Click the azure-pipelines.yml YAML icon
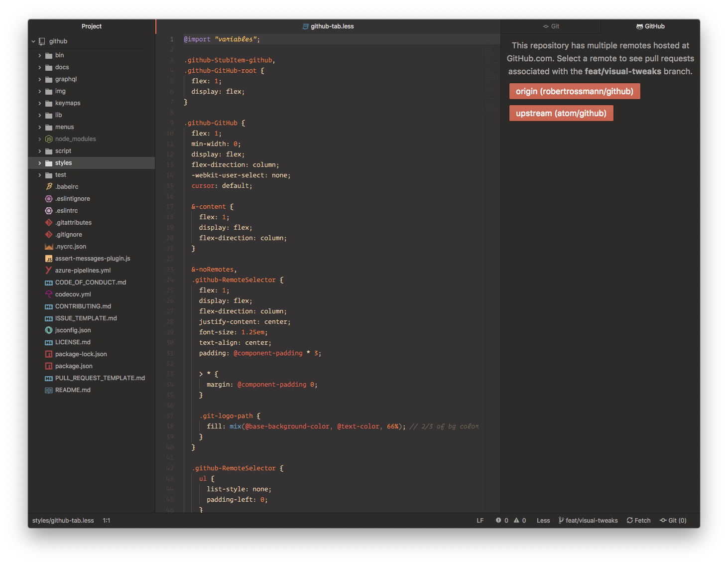The image size is (728, 565). 49,271
